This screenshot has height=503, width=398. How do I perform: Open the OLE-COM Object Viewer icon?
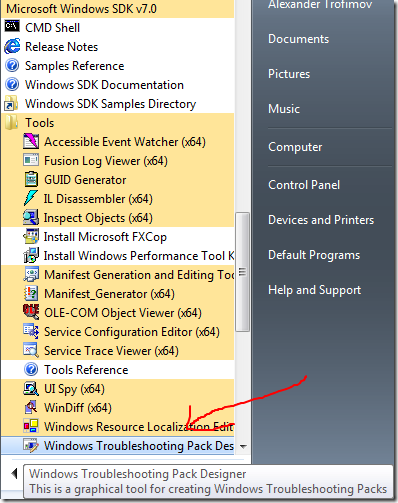pyautogui.click(x=31, y=312)
